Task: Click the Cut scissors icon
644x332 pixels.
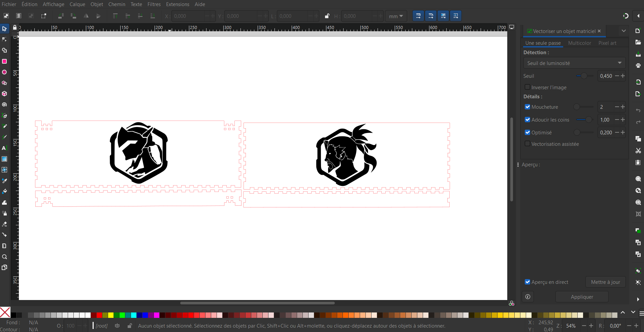Action: coord(638,151)
